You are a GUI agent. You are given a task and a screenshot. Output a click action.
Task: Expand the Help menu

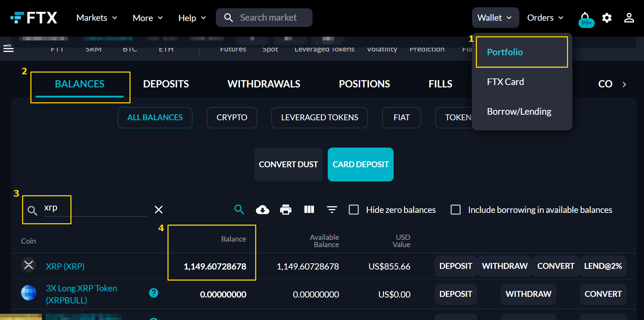click(192, 18)
